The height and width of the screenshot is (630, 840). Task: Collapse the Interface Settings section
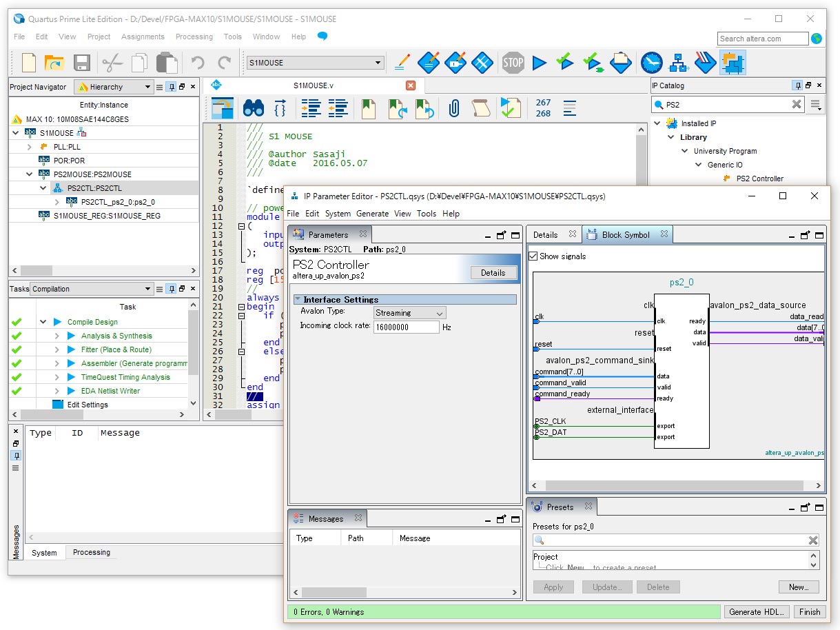click(298, 300)
